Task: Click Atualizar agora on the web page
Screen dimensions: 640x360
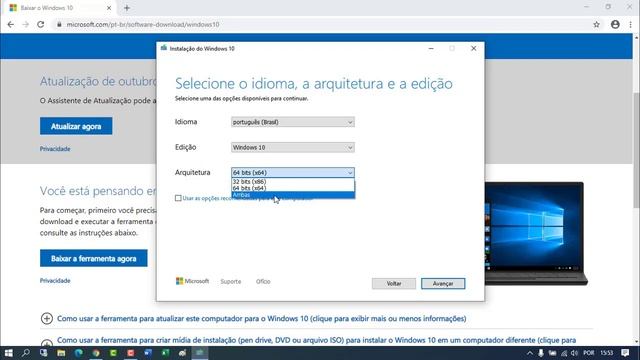Action: [x=76, y=126]
